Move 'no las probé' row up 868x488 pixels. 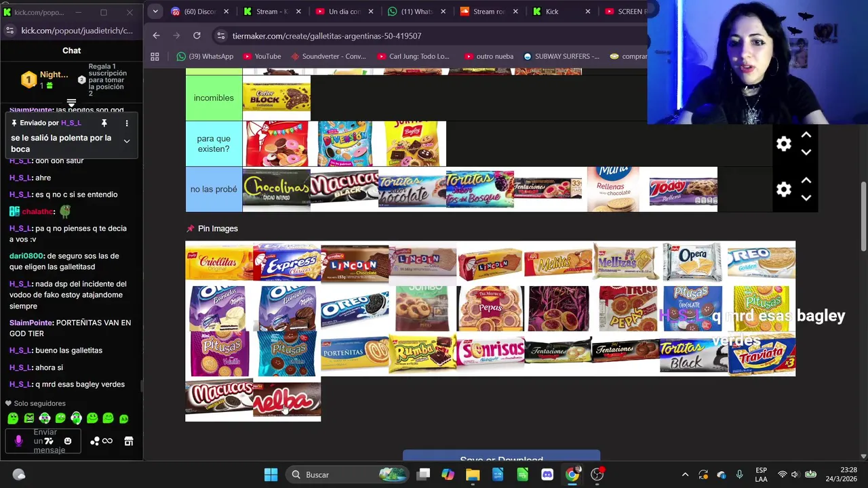tap(806, 180)
